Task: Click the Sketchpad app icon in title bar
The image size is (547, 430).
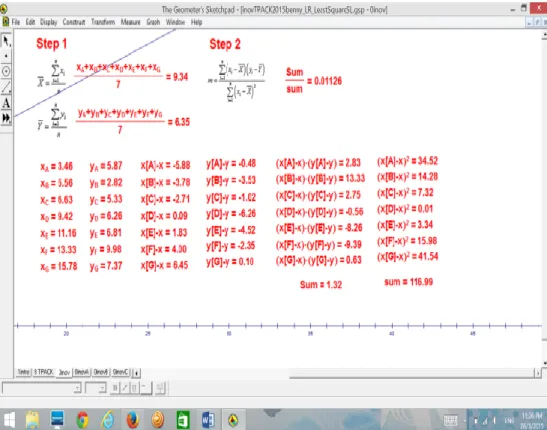Action: 3,9
